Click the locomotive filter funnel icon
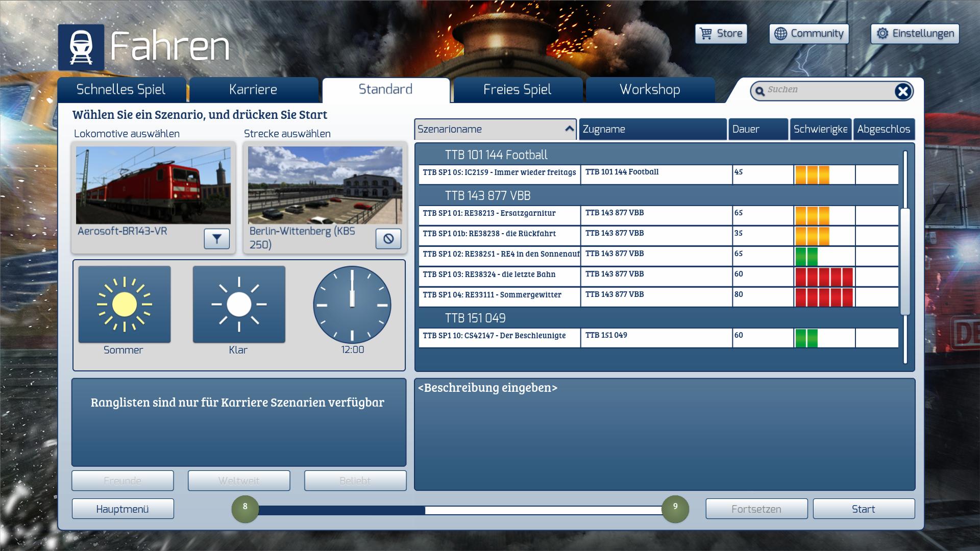This screenshot has width=980, height=551. [216, 238]
